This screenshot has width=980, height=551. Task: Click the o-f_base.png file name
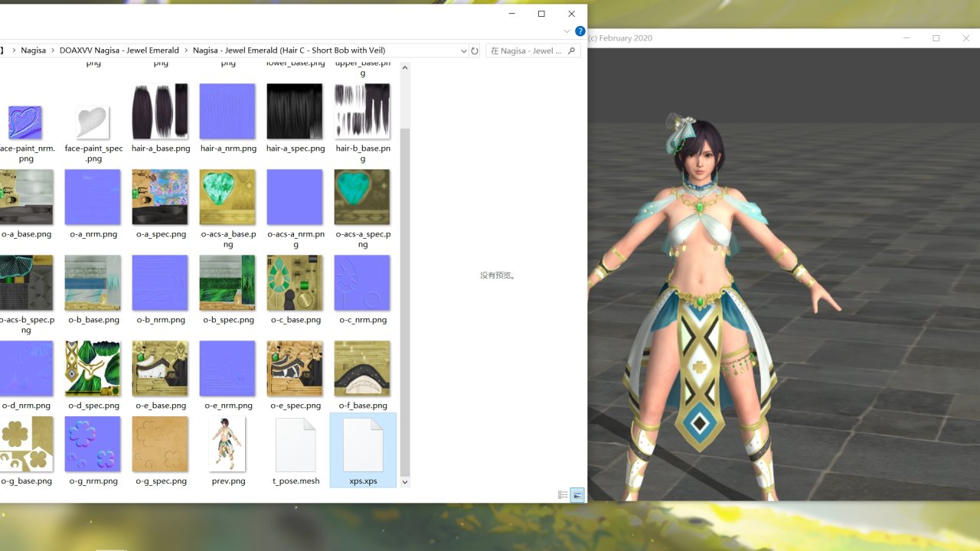click(363, 406)
